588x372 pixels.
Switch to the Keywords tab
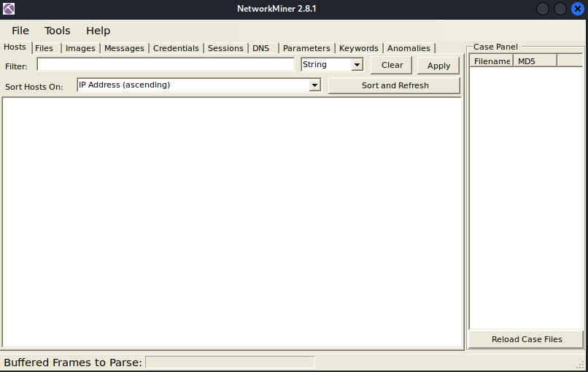pos(358,48)
